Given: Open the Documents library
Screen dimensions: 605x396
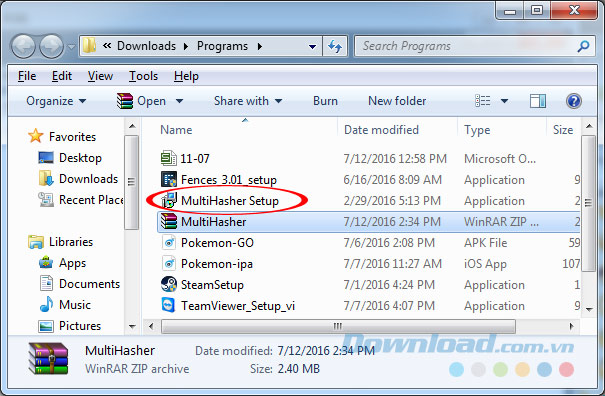Looking at the screenshot, I should click(x=90, y=284).
